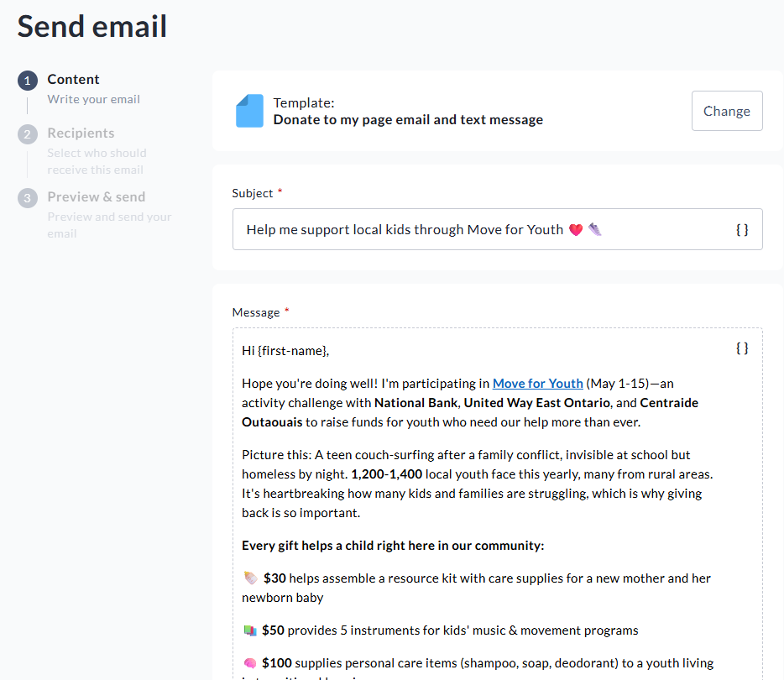Click the template name text

click(x=408, y=120)
